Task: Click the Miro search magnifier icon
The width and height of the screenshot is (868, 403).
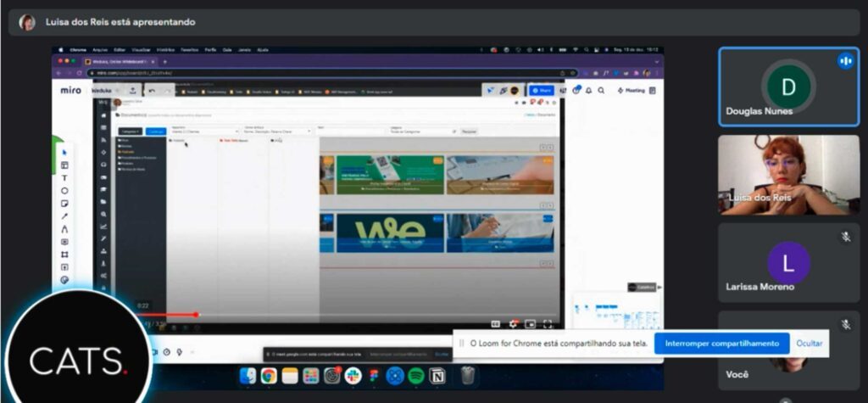Action: click(x=601, y=90)
